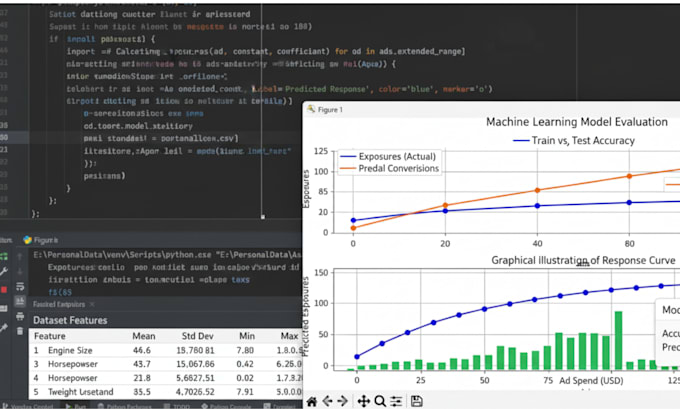This screenshot has width=680, height=409.
Task: Click min value 7.91
Action: click(x=245, y=392)
